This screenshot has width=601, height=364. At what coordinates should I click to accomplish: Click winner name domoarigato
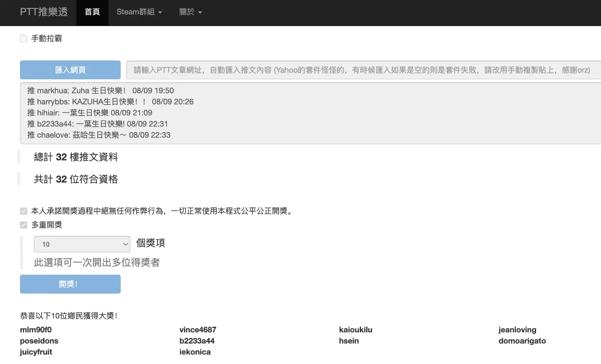(x=522, y=341)
